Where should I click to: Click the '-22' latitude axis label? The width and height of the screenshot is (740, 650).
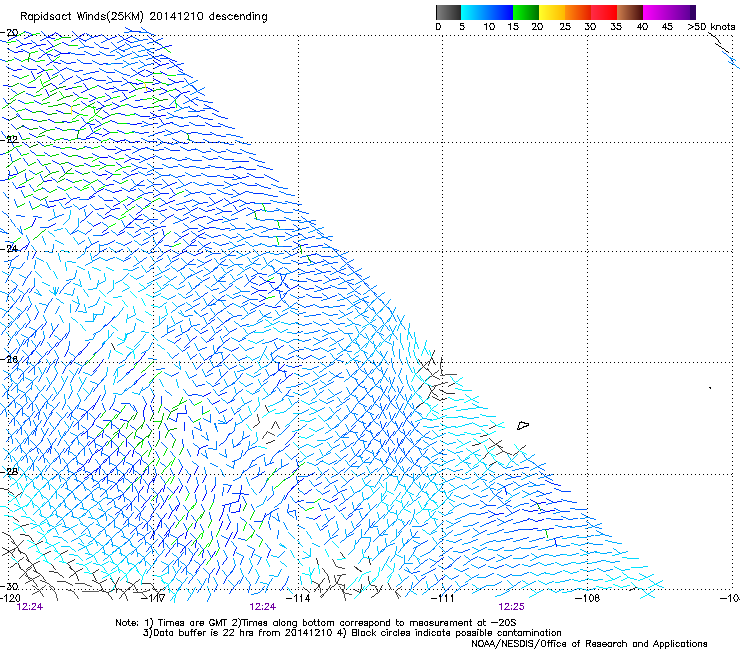tap(10, 140)
